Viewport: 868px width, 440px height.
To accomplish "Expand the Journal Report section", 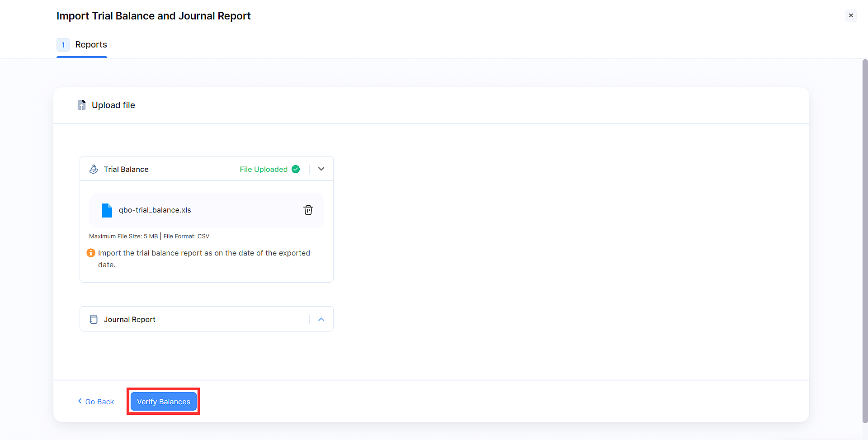I will pyautogui.click(x=321, y=319).
